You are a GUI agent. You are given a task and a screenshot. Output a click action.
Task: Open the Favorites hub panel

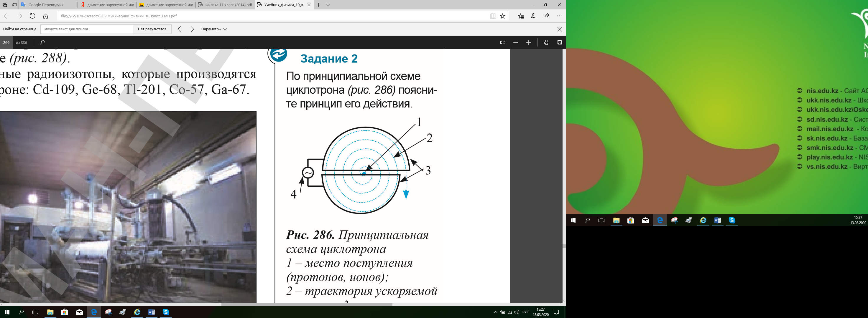(x=521, y=16)
